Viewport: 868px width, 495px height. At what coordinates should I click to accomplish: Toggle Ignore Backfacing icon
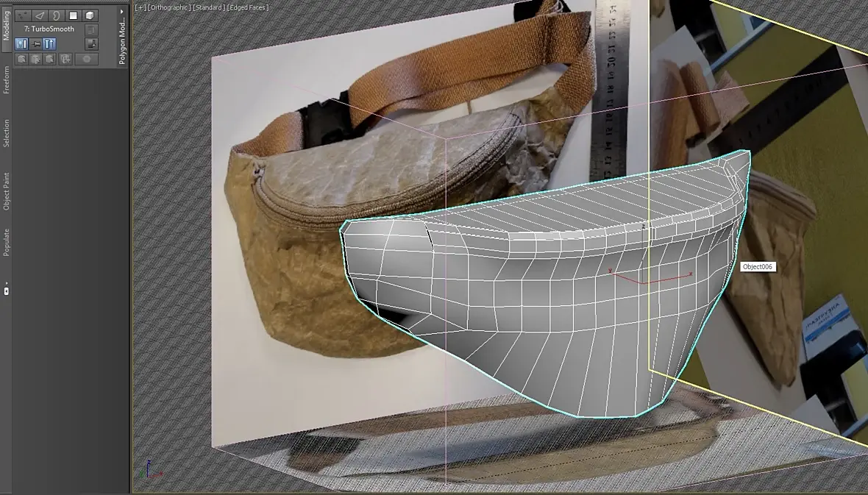[65, 59]
